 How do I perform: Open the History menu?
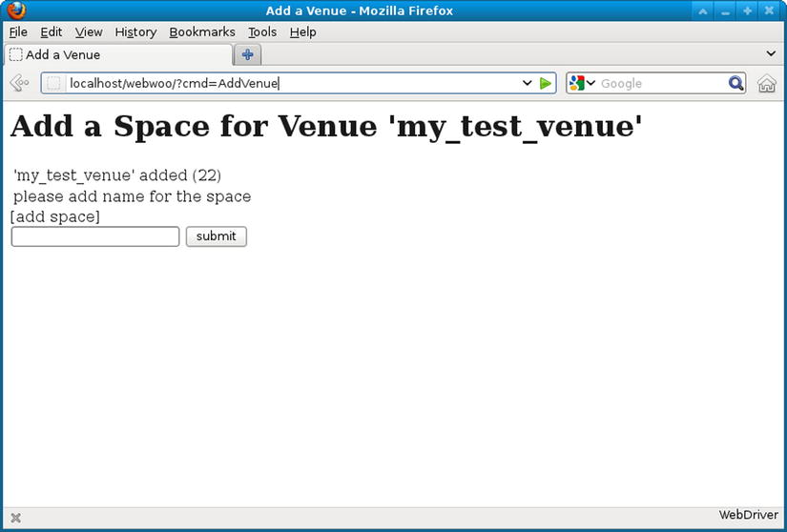tap(135, 32)
